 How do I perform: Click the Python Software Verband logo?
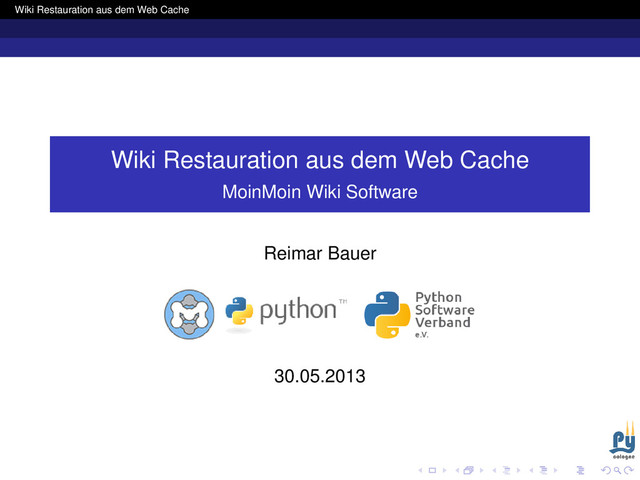pyautogui.click(x=419, y=314)
